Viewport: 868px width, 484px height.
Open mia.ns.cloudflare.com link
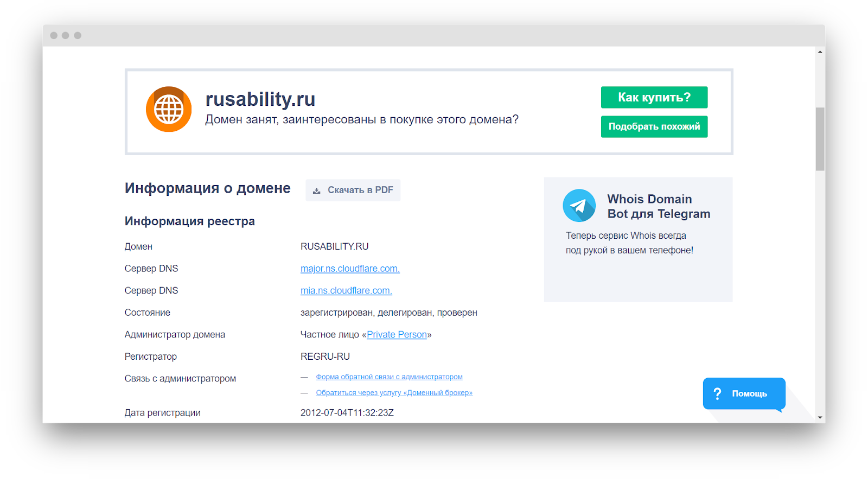[346, 291]
